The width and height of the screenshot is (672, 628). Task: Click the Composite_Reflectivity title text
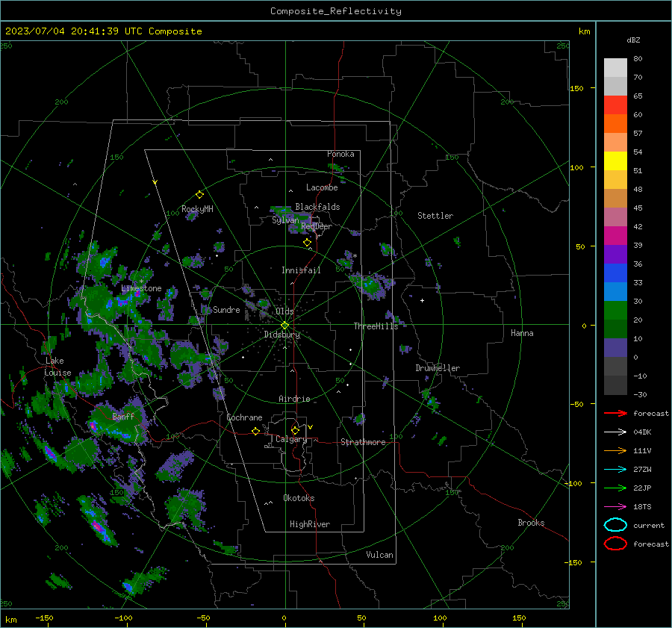[x=336, y=11]
